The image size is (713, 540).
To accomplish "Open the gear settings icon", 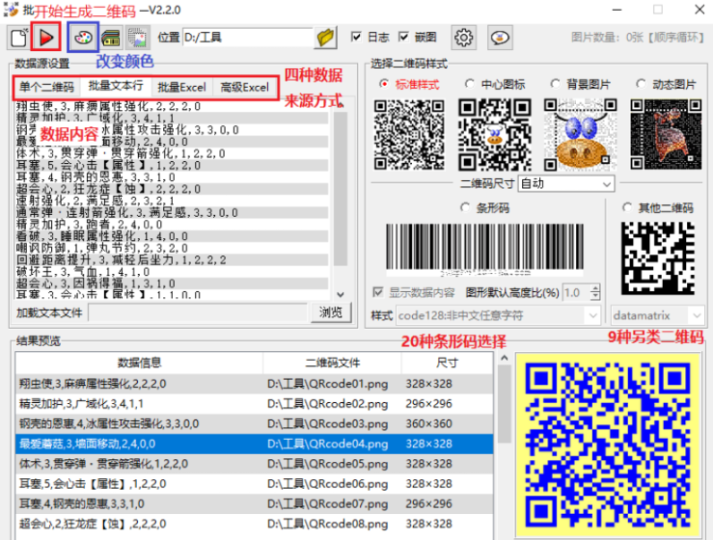I will click(x=463, y=38).
